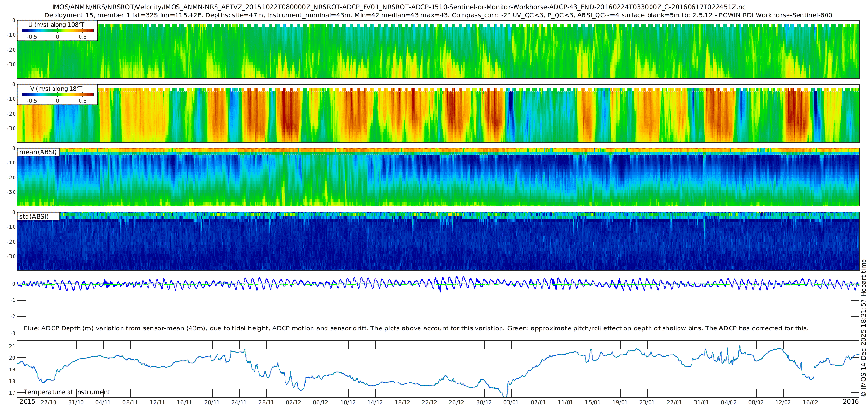868x410 pixels.
Task: Click the '30/12' date tick
Action: [484, 403]
